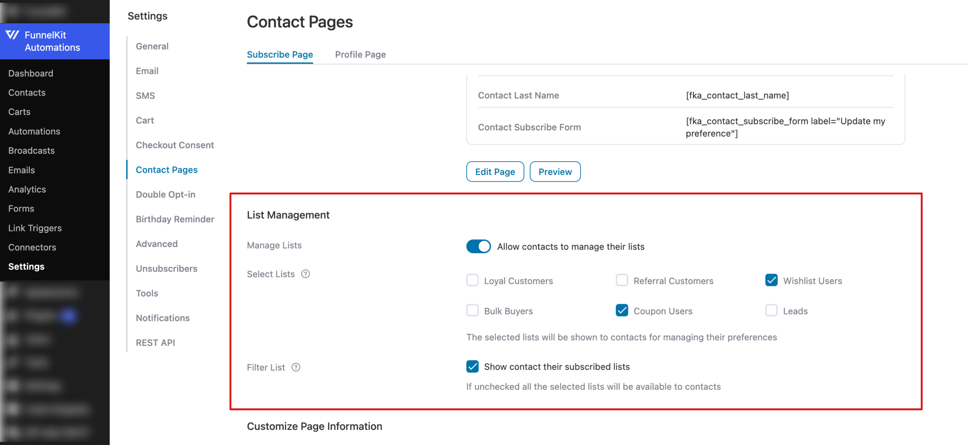Disable the Manage Lists toggle

478,246
